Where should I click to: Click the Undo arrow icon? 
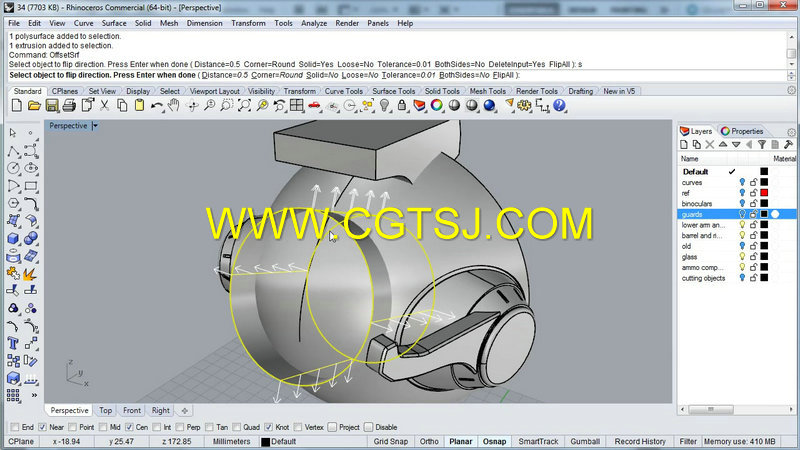click(x=157, y=106)
